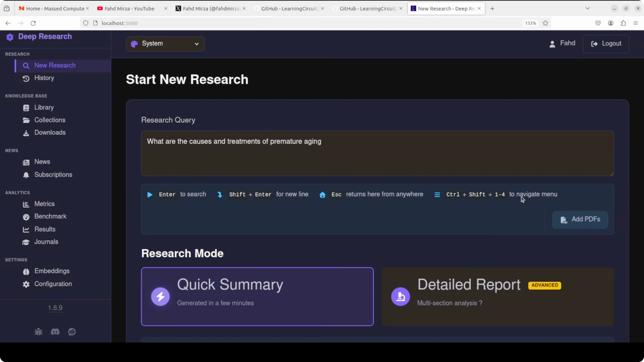Click the Logout button
This screenshot has width=644, height=362.
point(606,44)
